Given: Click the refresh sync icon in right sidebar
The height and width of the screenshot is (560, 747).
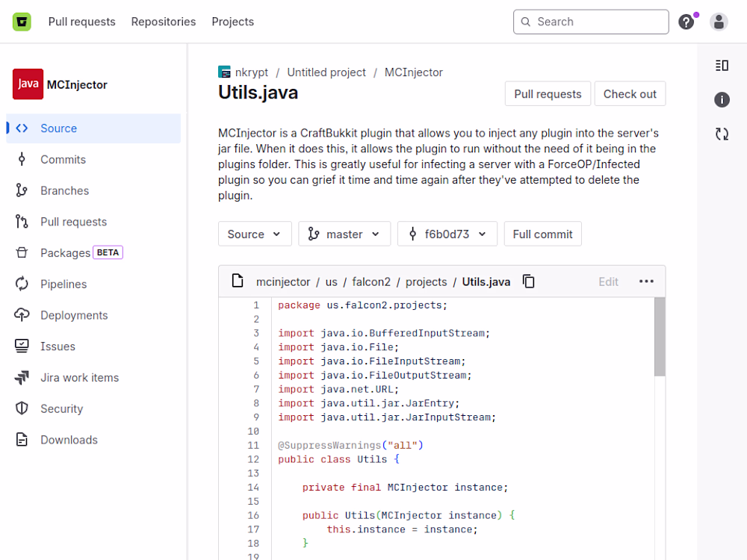Looking at the screenshot, I should click(722, 134).
